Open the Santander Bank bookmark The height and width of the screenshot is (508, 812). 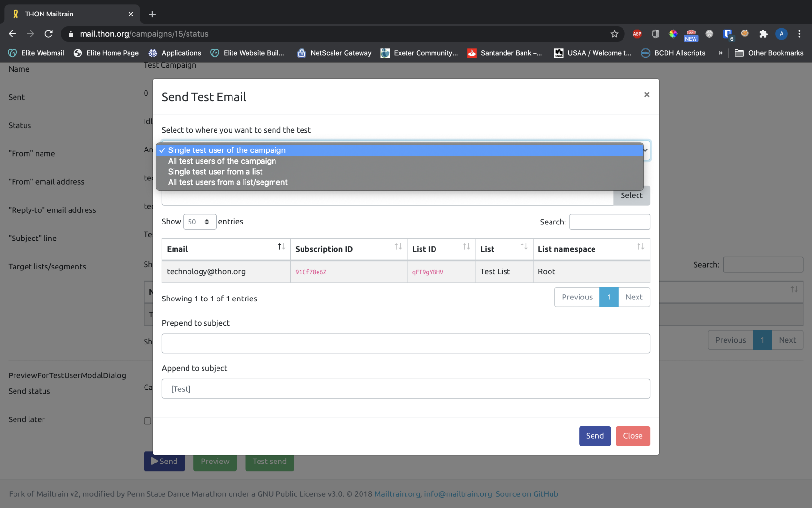pyautogui.click(x=505, y=53)
